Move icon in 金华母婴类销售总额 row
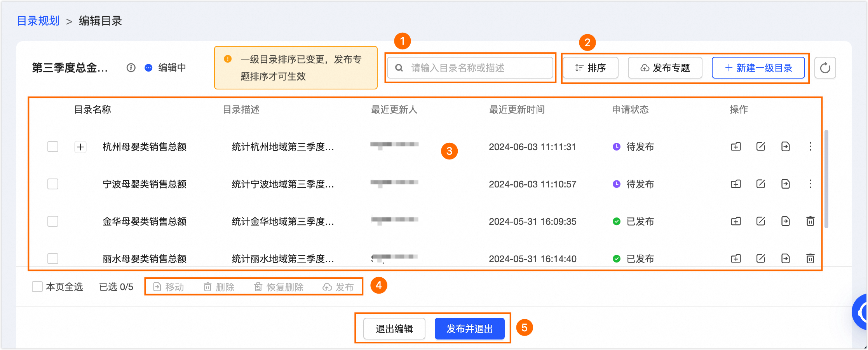The width and height of the screenshot is (868, 350). (x=786, y=221)
